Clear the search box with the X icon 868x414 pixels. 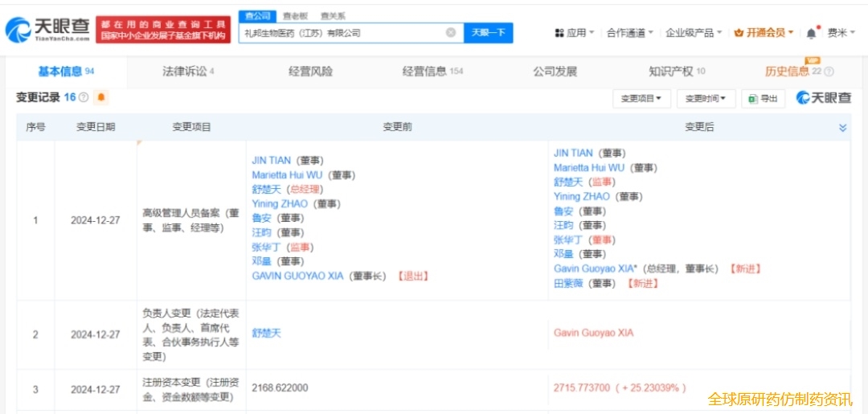[x=451, y=33]
